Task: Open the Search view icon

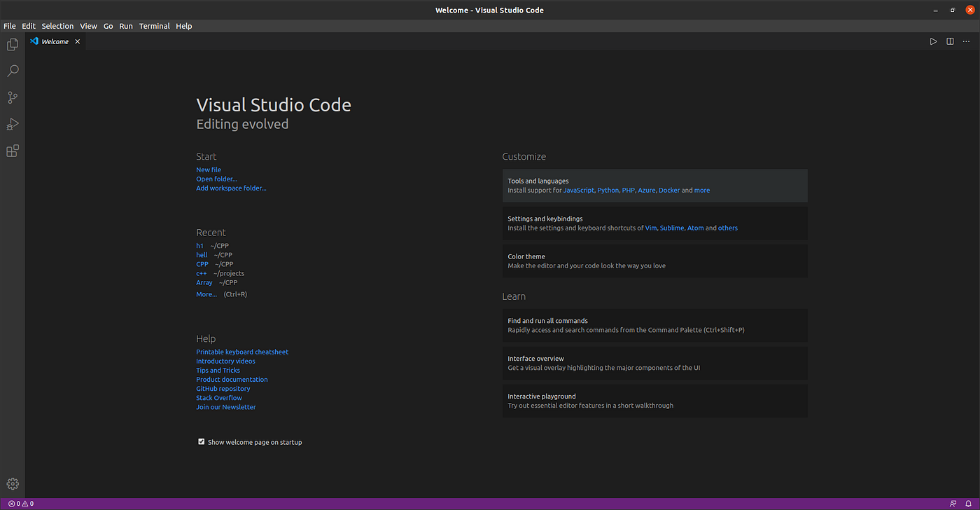Action: click(13, 71)
